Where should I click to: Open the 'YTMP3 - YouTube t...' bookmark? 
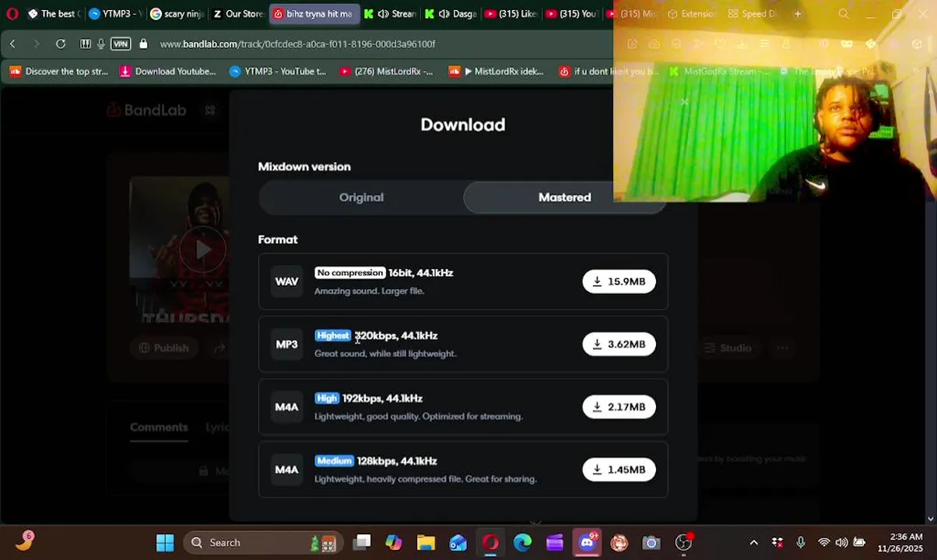278,72
